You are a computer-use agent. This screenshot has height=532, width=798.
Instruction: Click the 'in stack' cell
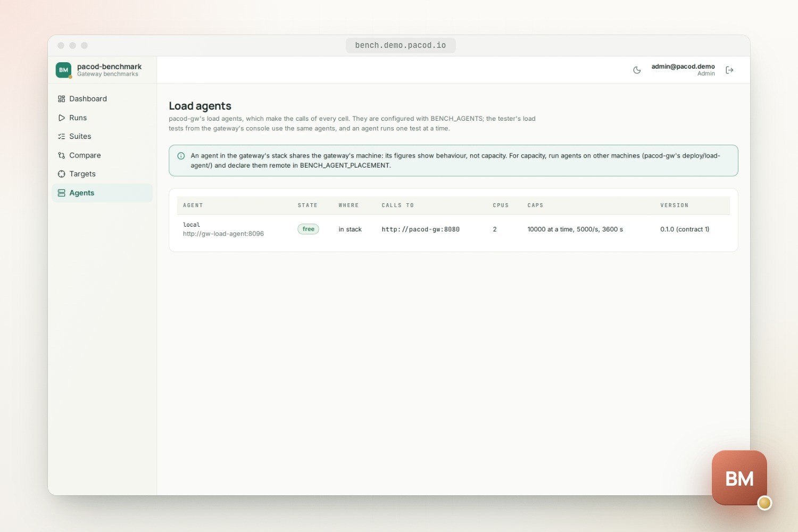(350, 229)
